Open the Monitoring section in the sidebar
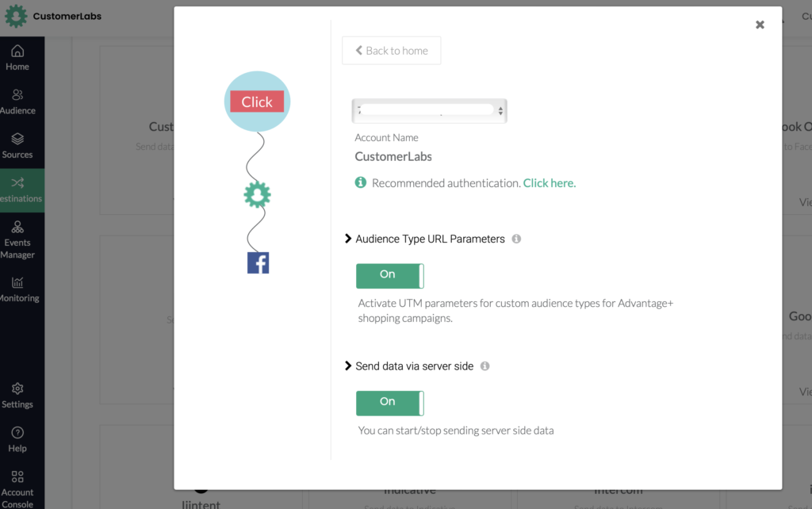Image resolution: width=812 pixels, height=509 pixels. pos(17,287)
